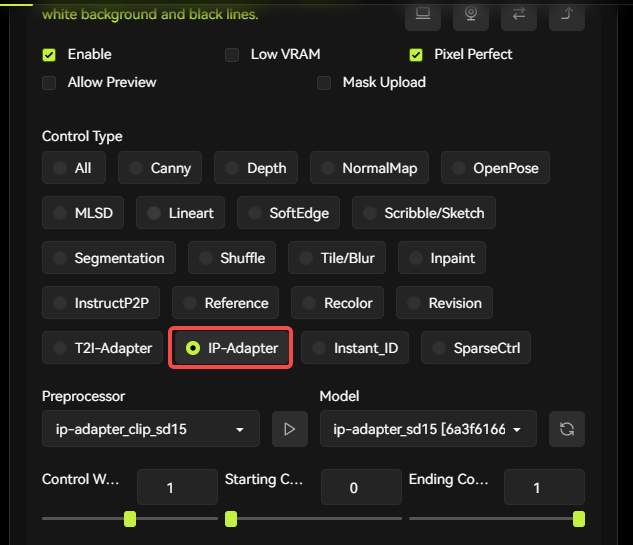
Task: Open the Preprocessor dropdown ip-adapter_clip_sd15
Action: tap(151, 429)
